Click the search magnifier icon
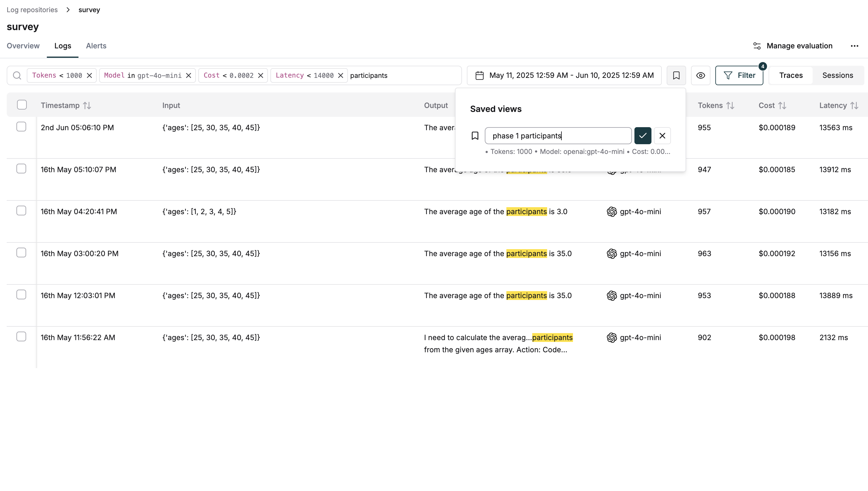This screenshot has width=868, height=491. [x=17, y=75]
